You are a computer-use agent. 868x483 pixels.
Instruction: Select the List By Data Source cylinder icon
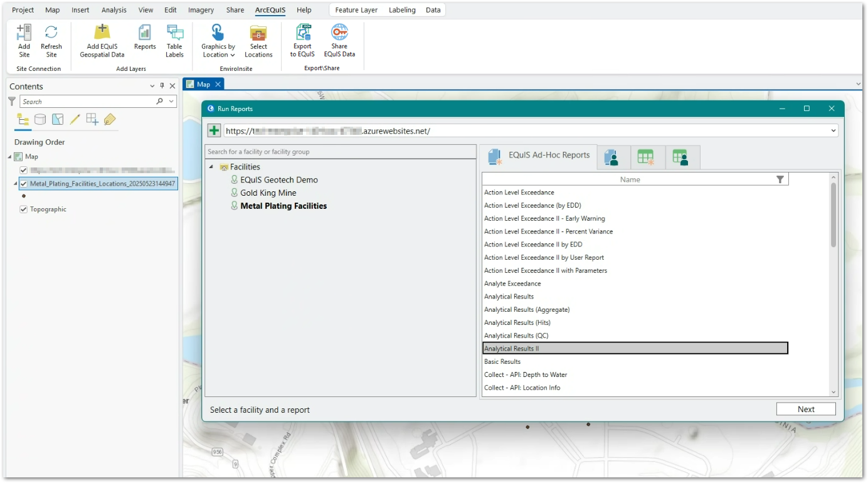pos(40,120)
